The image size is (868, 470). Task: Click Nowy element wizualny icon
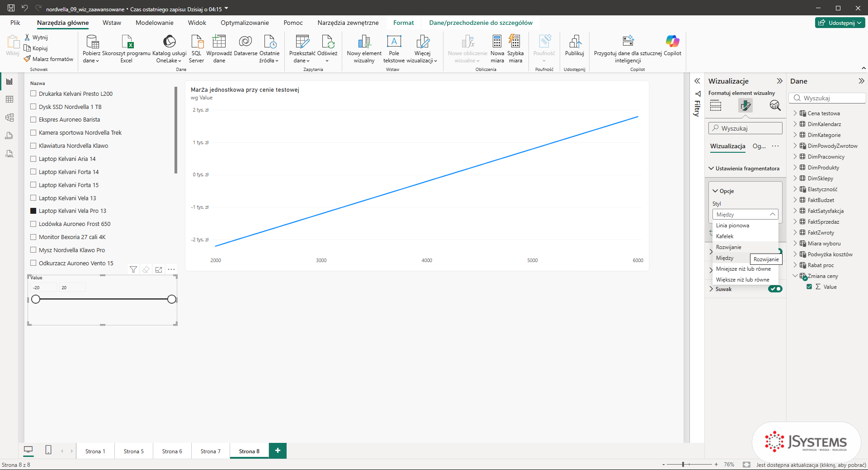click(364, 49)
